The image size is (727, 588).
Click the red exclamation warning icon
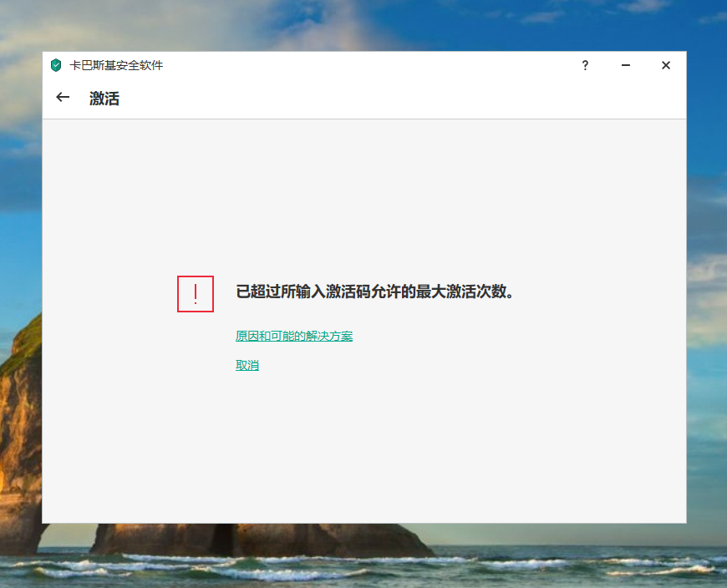click(196, 294)
